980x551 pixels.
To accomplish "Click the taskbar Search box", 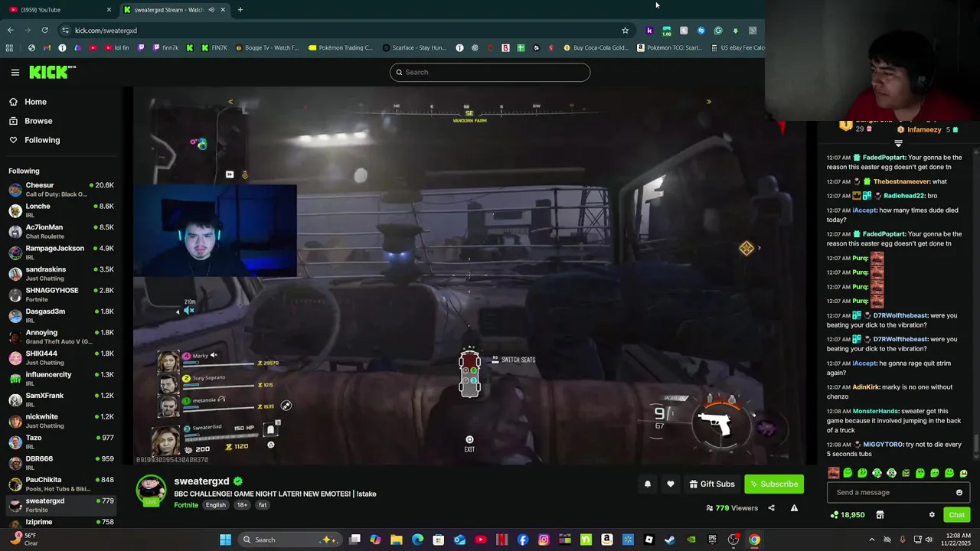I will (289, 540).
